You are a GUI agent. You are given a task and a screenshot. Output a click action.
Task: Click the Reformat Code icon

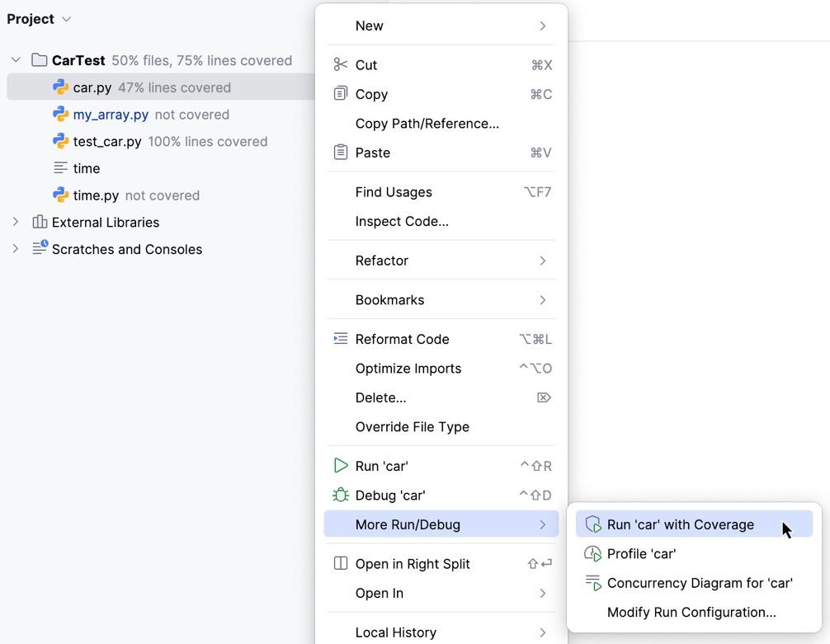point(342,339)
